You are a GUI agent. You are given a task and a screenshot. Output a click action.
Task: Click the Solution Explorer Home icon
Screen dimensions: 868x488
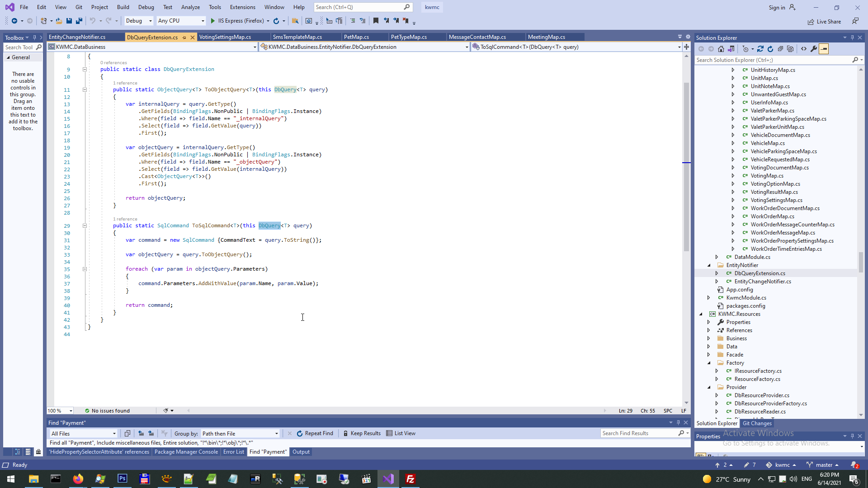(721, 49)
